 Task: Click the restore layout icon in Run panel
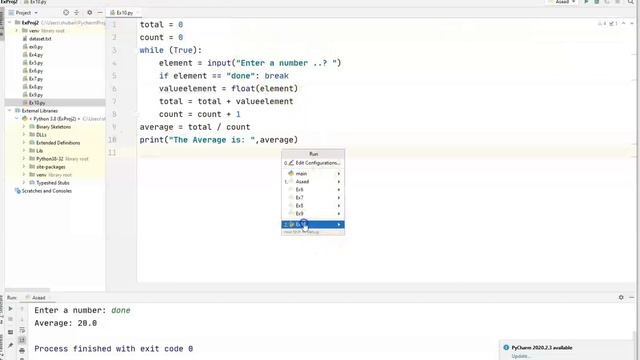point(11,332)
